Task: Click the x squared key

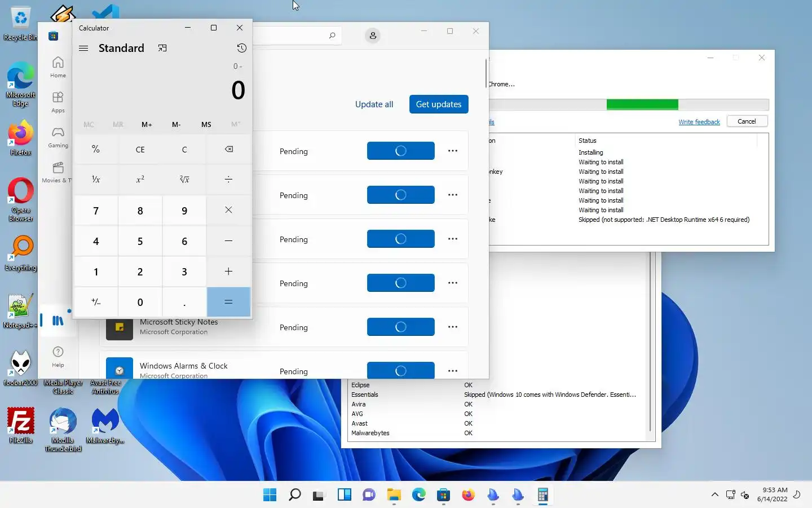Action: click(140, 179)
